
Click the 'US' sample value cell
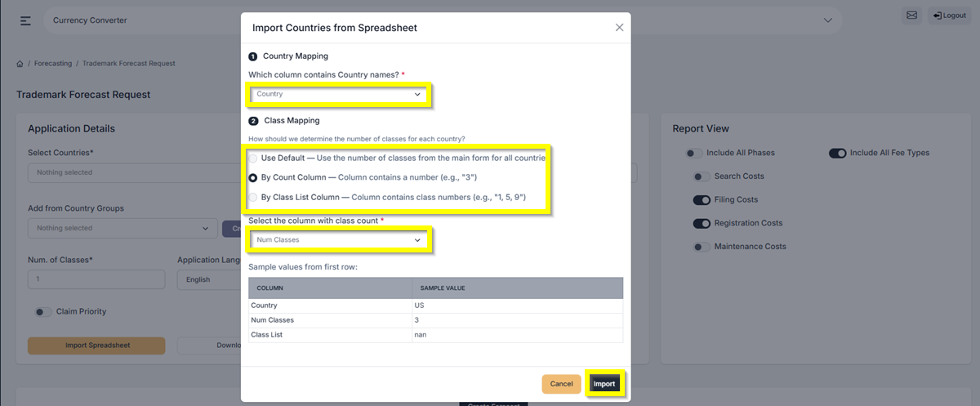(518, 306)
